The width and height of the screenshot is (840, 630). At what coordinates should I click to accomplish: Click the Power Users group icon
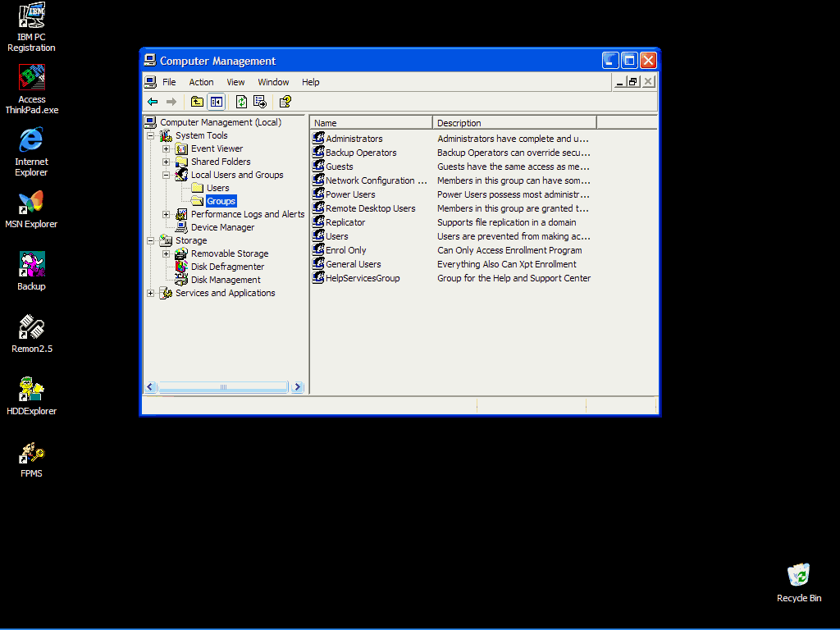(x=318, y=194)
